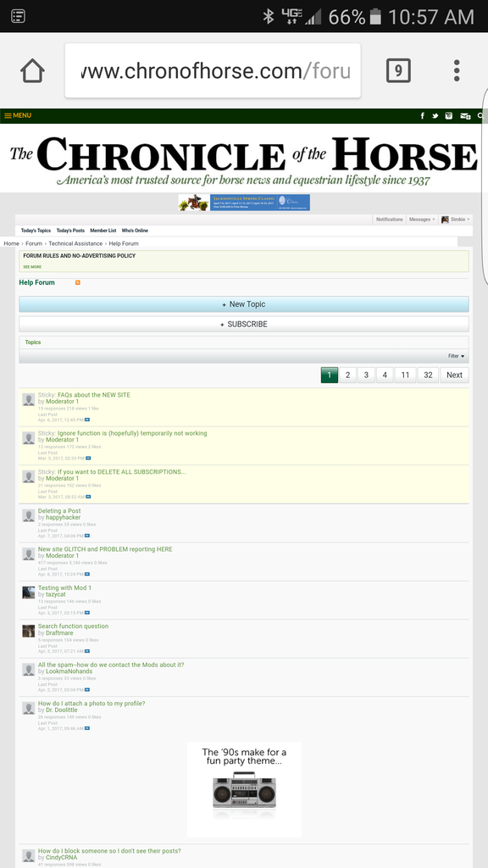Tap the browser address bar
The image size is (488, 868).
click(x=213, y=71)
